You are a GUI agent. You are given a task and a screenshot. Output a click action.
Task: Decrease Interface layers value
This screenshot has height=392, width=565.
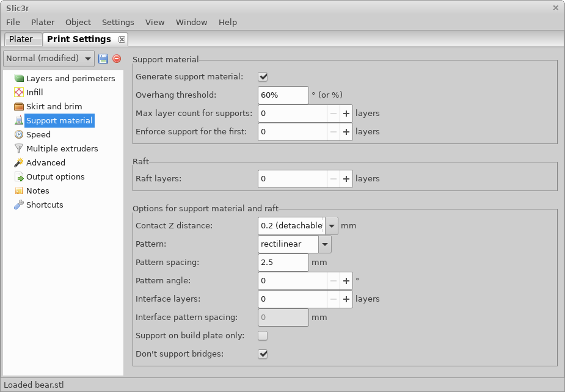click(334, 299)
